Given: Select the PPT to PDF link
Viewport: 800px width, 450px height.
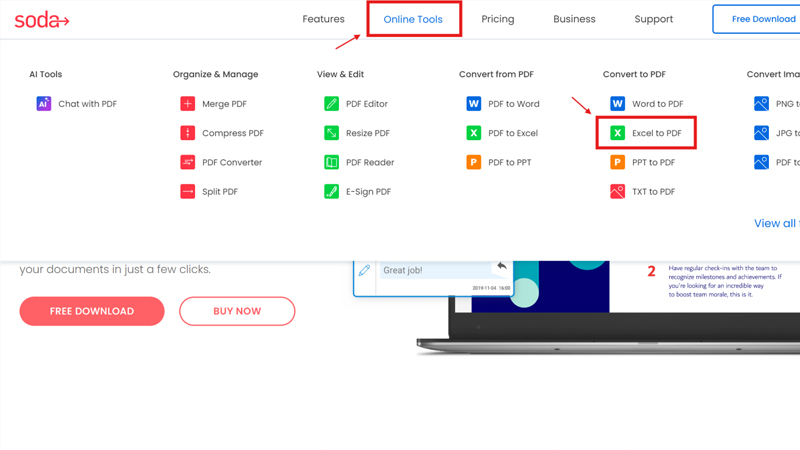Looking at the screenshot, I should coord(653,162).
